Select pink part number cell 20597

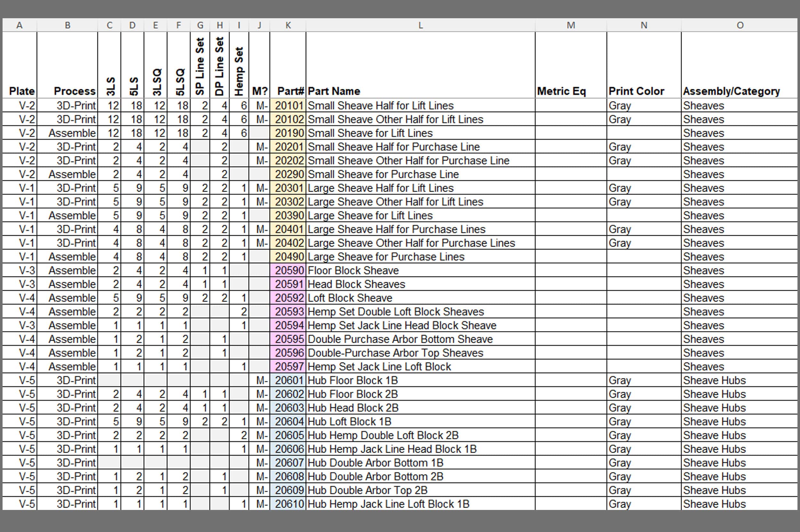click(x=288, y=366)
